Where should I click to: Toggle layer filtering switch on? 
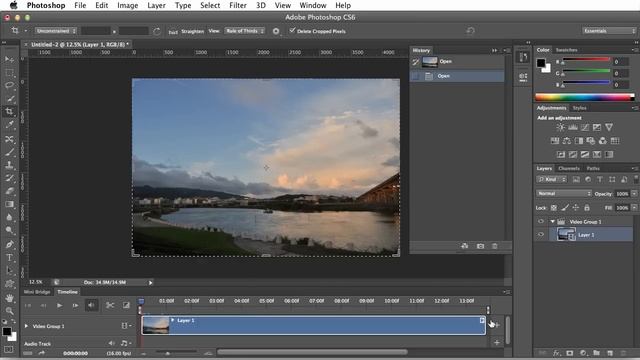pos(636,179)
